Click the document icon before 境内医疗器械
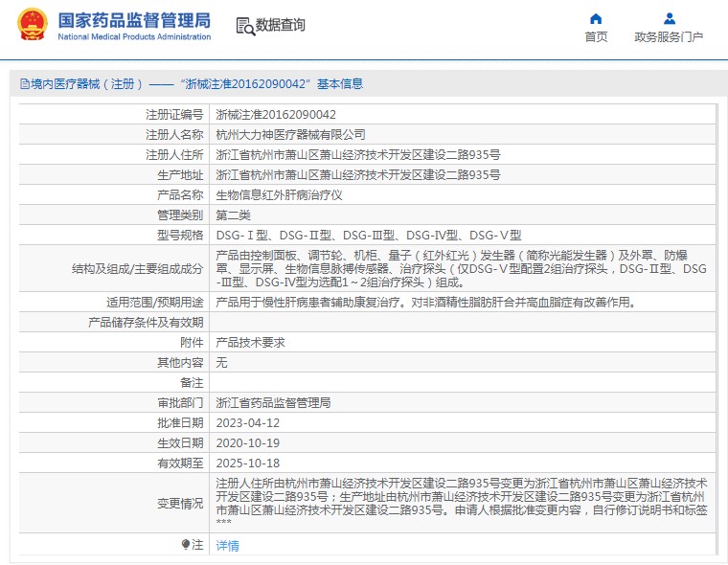The image size is (728, 565). 24,84
